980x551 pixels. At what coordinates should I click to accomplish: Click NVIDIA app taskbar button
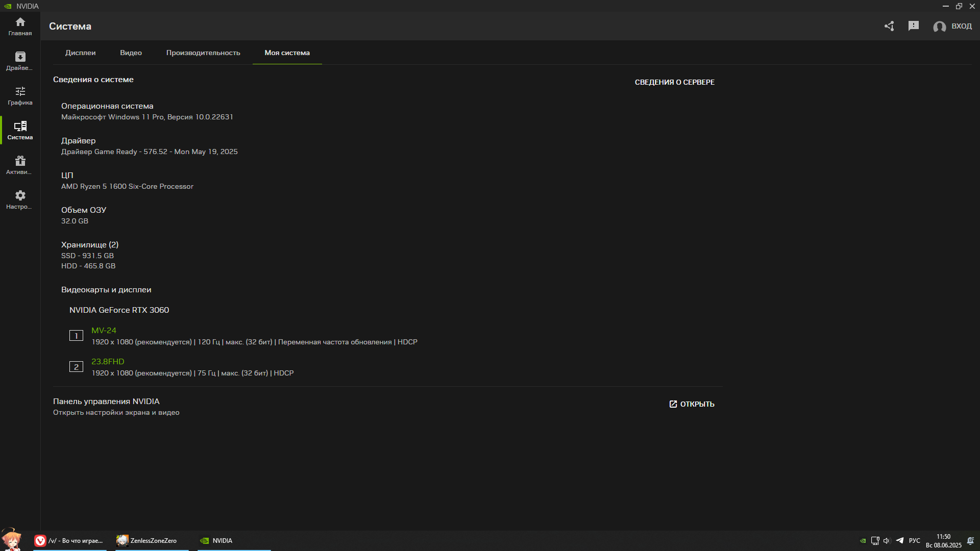click(234, 541)
